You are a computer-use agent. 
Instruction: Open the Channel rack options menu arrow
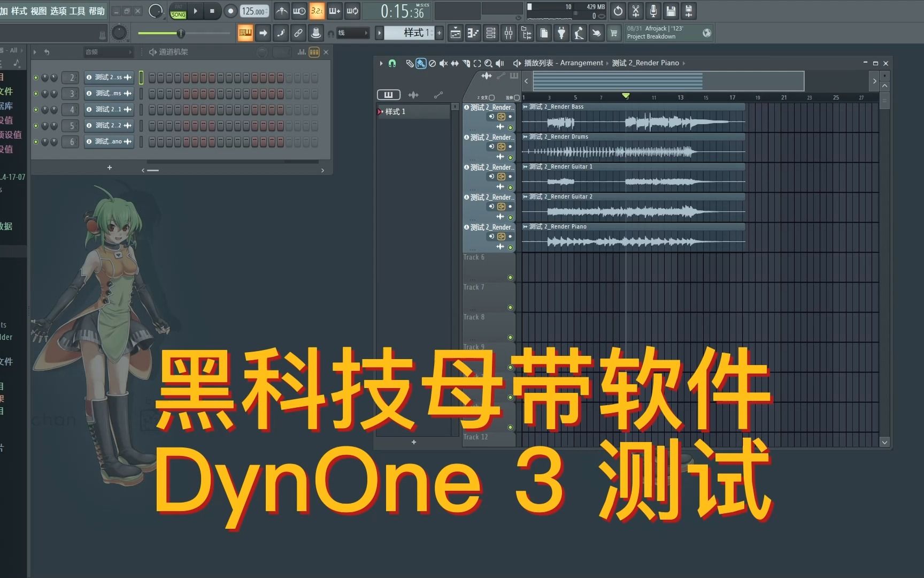pos(35,52)
